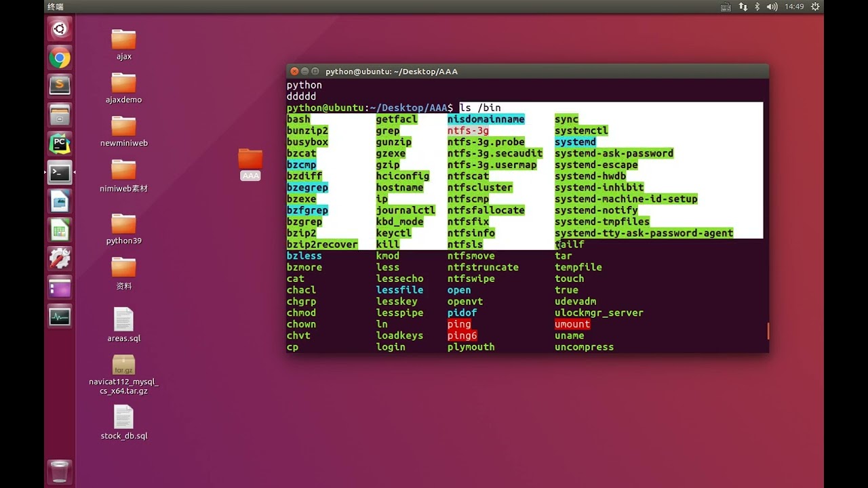The image size is (868, 488).
Task: Click 'ping6' highlighted in red
Action: click(x=462, y=336)
